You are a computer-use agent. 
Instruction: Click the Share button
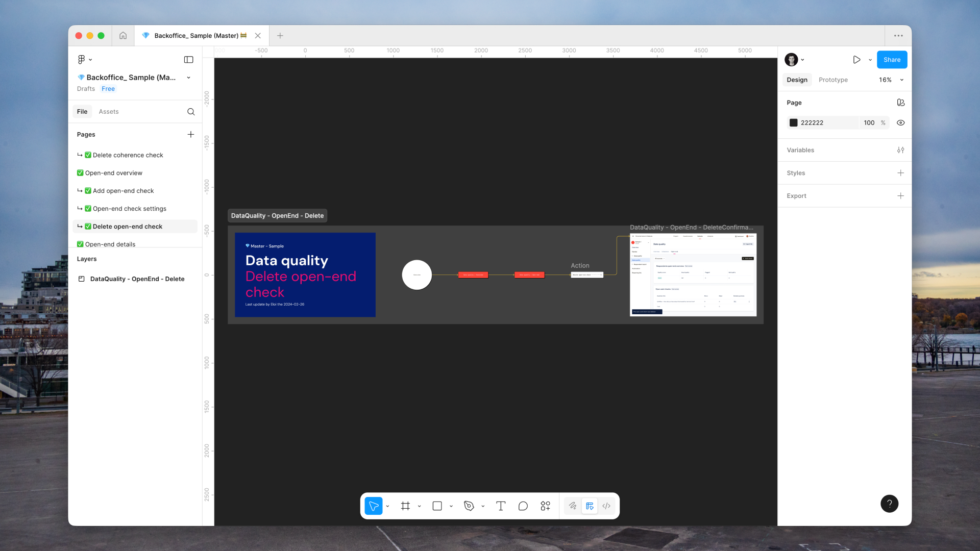[892, 59]
